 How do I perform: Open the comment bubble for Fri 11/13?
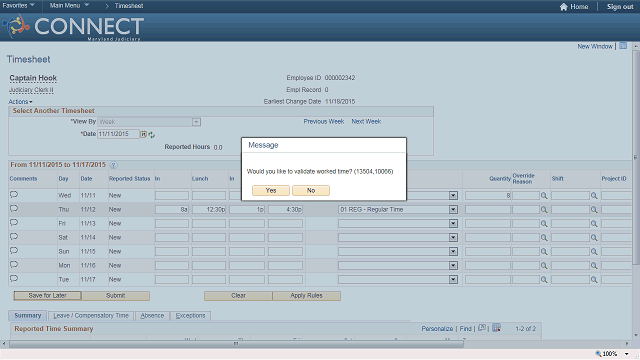14,223
